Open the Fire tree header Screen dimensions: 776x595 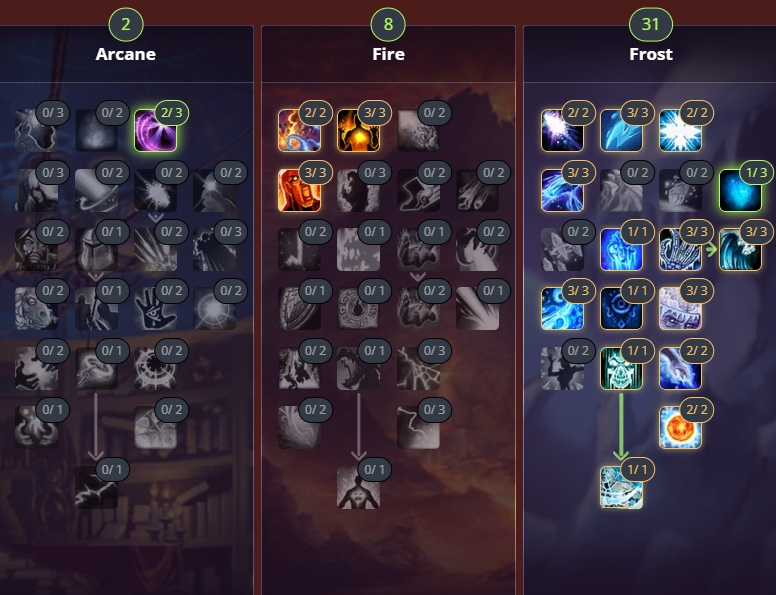point(388,54)
